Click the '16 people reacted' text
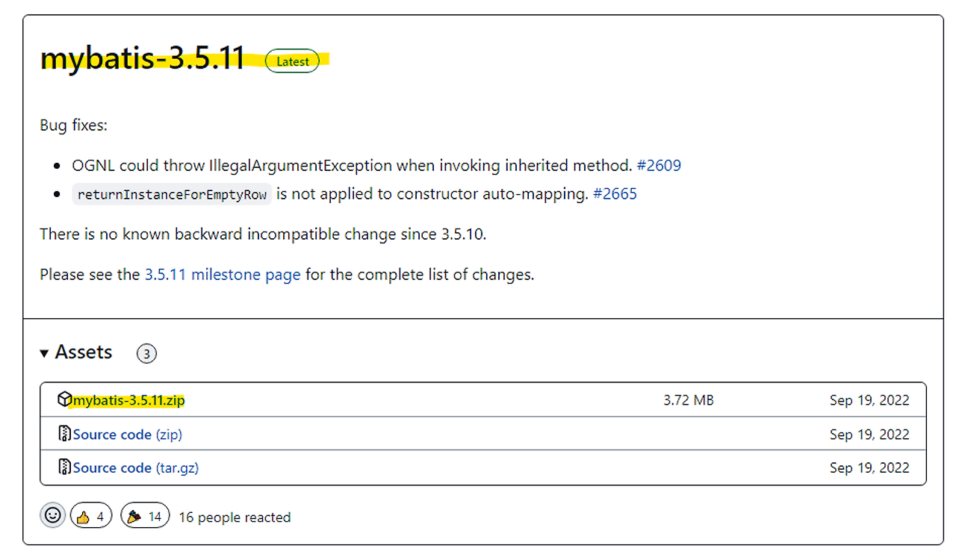The image size is (956, 560). coord(235,517)
